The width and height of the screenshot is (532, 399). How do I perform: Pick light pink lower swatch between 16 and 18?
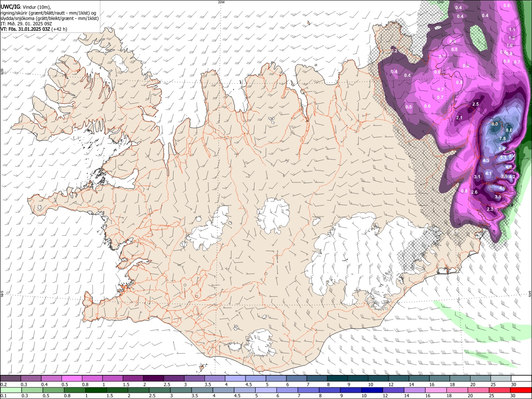pyautogui.click(x=436, y=390)
